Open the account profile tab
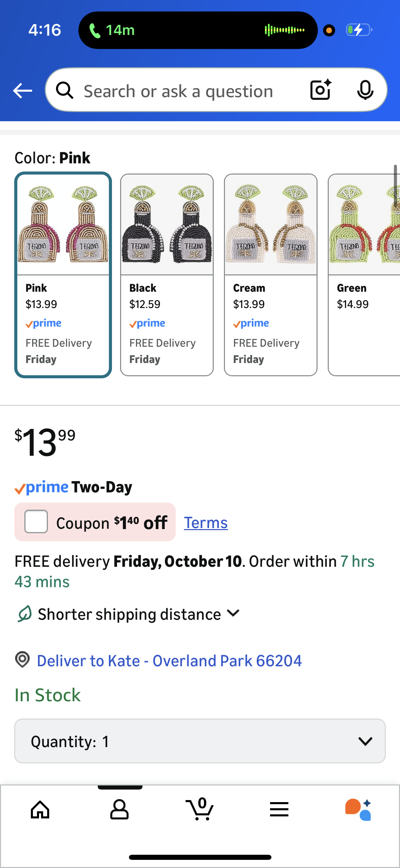 click(x=119, y=810)
